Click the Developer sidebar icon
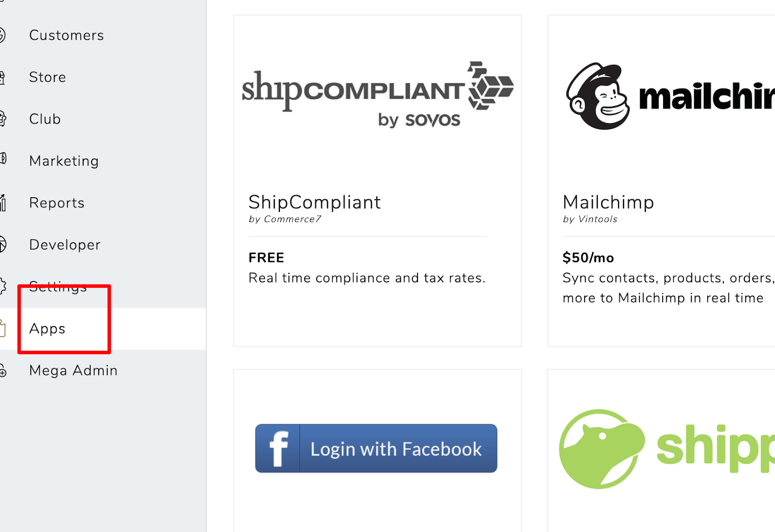The image size is (775, 532). coord(2,244)
